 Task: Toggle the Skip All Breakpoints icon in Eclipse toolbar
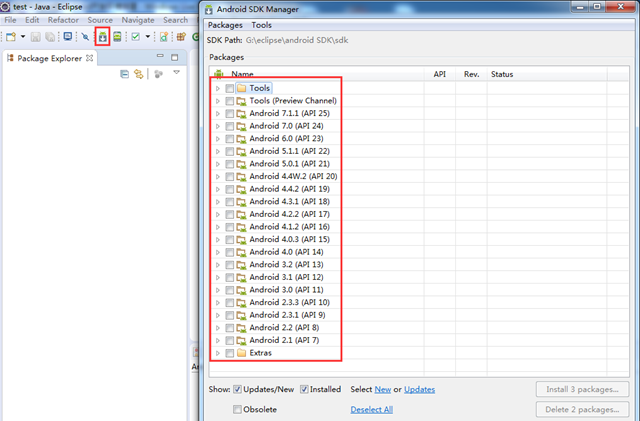coord(85,37)
